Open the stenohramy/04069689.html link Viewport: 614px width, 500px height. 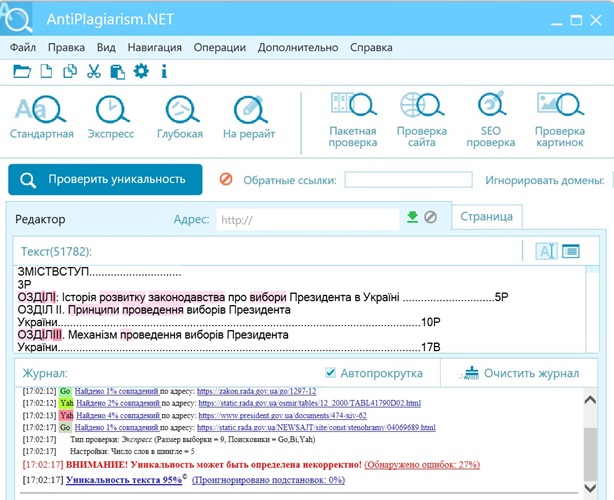tap(316, 427)
